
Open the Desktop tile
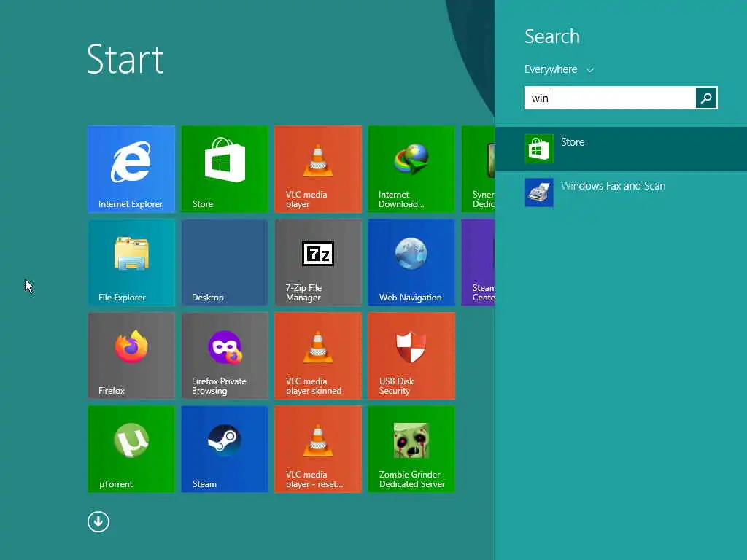point(225,262)
